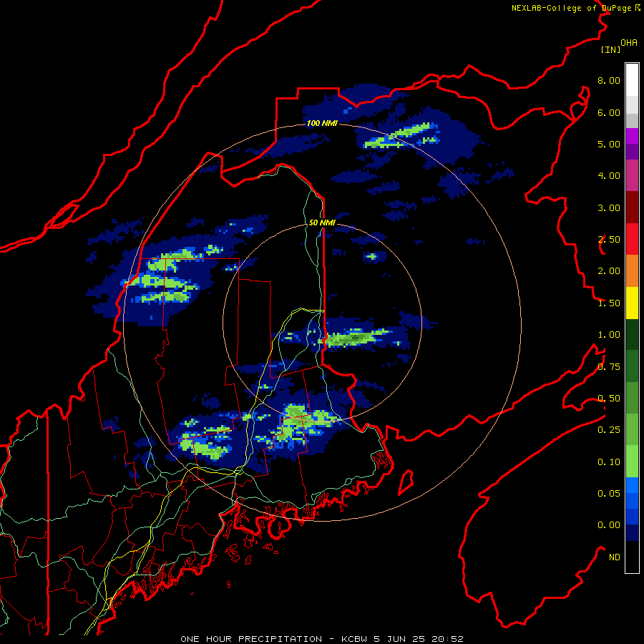The width and height of the screenshot is (644, 644).
Task: Pick the light blue swatch beside 0.05
Action: (x=632, y=485)
